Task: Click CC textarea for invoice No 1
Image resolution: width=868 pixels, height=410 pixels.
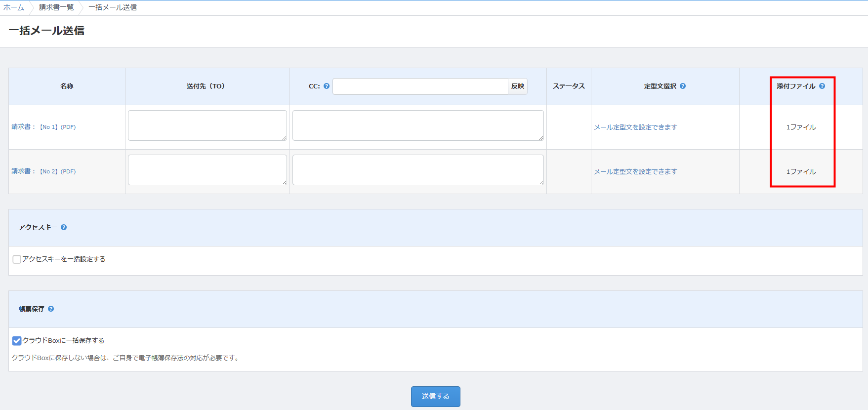Action: click(x=418, y=125)
